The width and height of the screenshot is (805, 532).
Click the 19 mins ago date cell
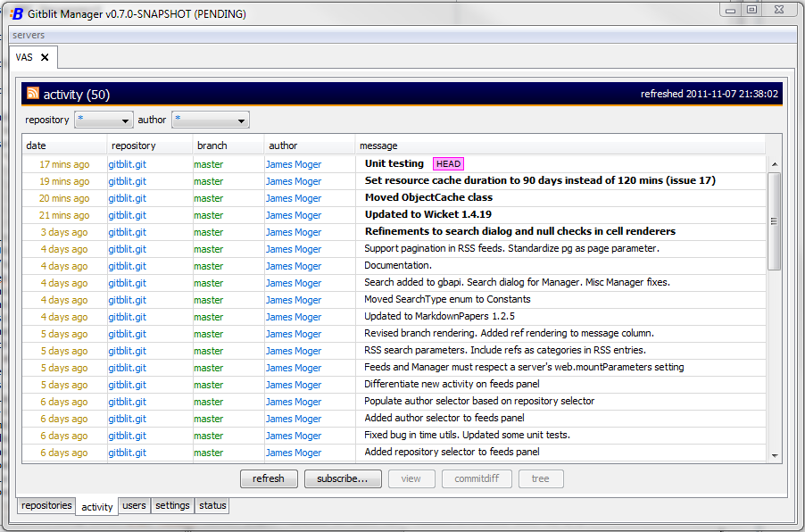(x=64, y=181)
